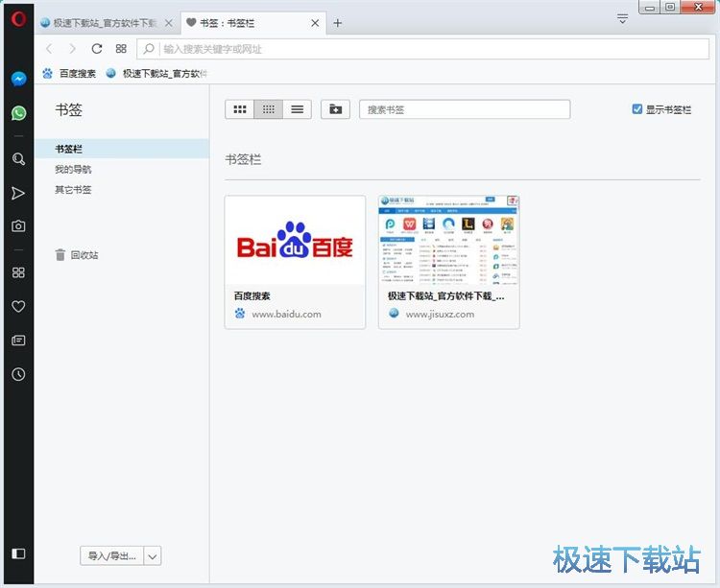Screen dimensions: 720x588
Task: Open WhatsApp in sidebar
Action: (18, 113)
